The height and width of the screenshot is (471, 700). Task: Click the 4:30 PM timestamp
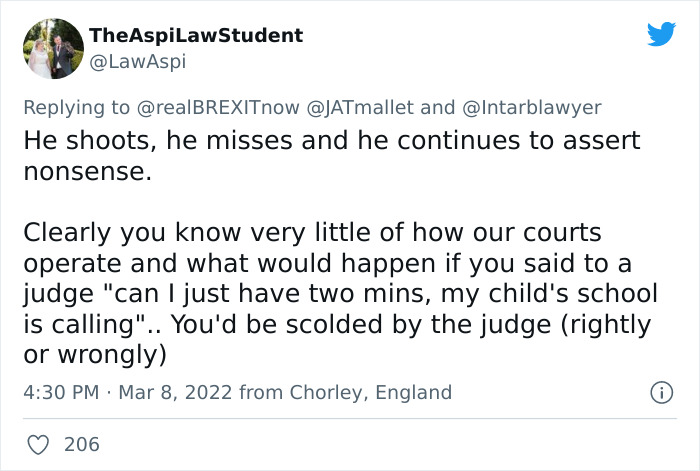point(59,392)
